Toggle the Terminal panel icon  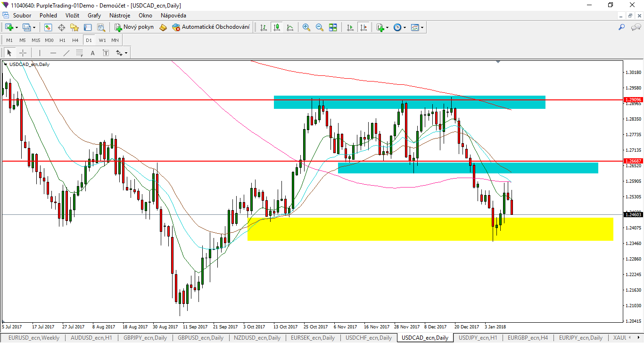[x=88, y=27]
